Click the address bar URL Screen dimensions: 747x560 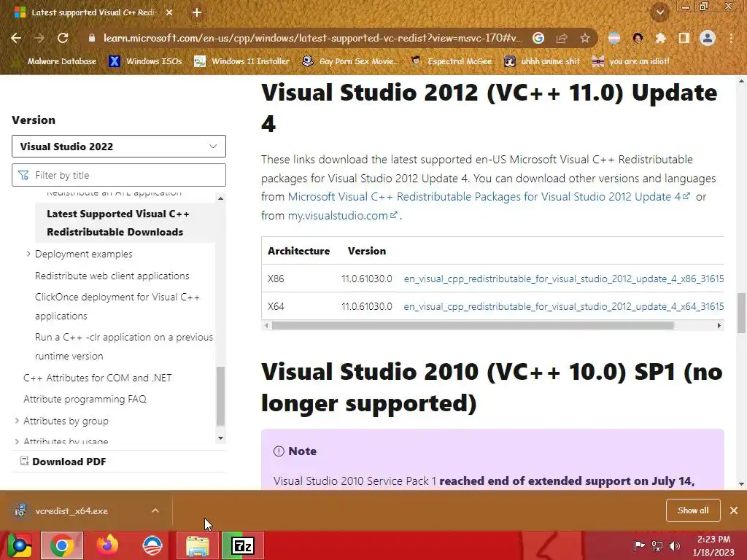click(x=313, y=38)
